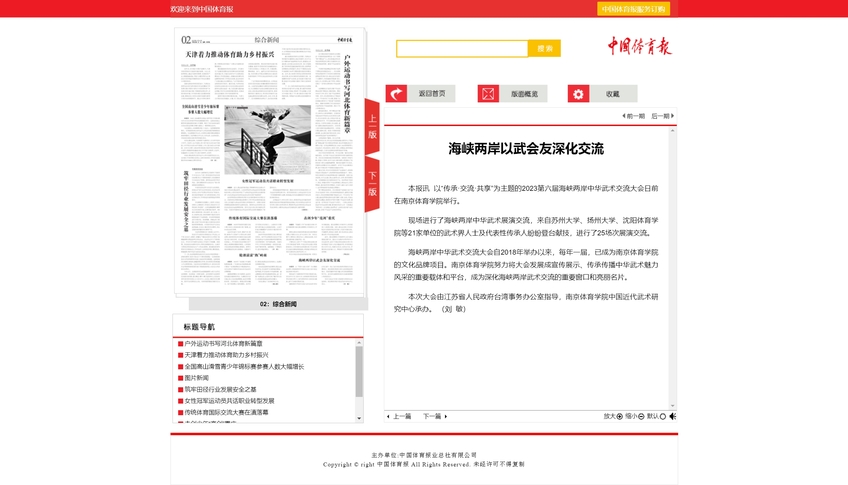Click the red return-home arrow icon
Viewport: 848px width, 485px height.
coord(396,94)
